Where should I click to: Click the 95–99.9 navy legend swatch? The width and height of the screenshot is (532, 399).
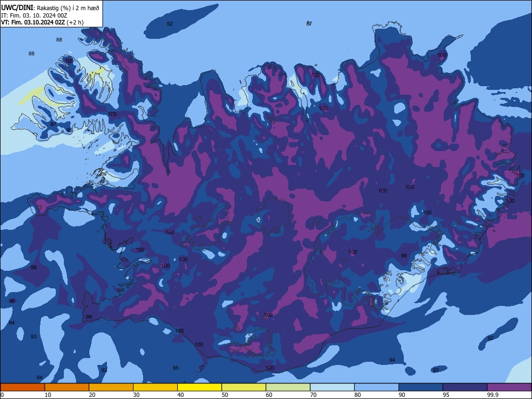click(x=465, y=387)
